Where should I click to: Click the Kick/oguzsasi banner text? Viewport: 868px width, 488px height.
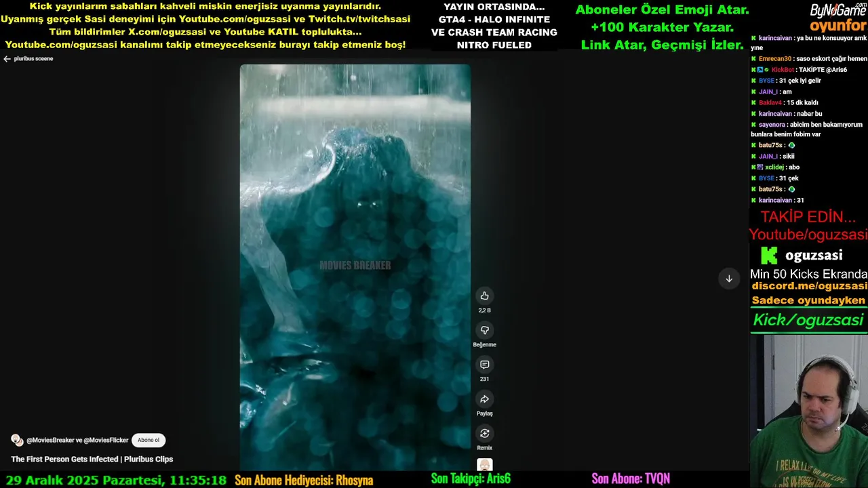pos(808,320)
